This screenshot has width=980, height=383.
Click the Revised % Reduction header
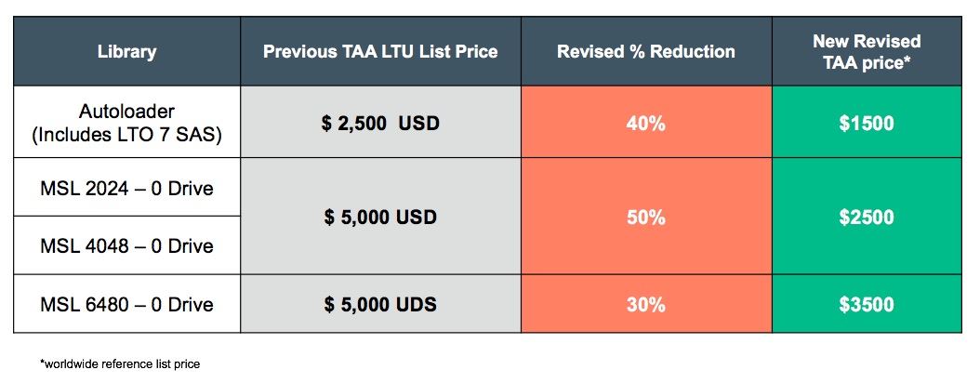point(646,51)
